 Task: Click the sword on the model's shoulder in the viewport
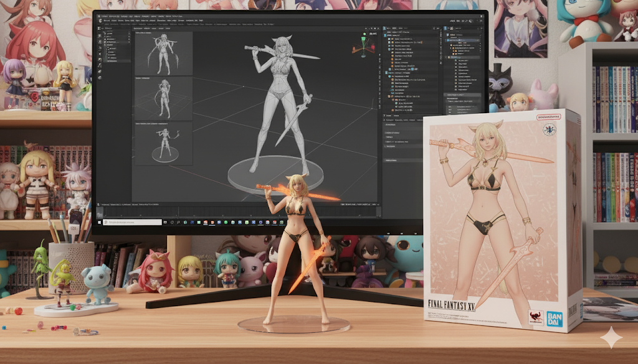pyautogui.click(x=282, y=52)
